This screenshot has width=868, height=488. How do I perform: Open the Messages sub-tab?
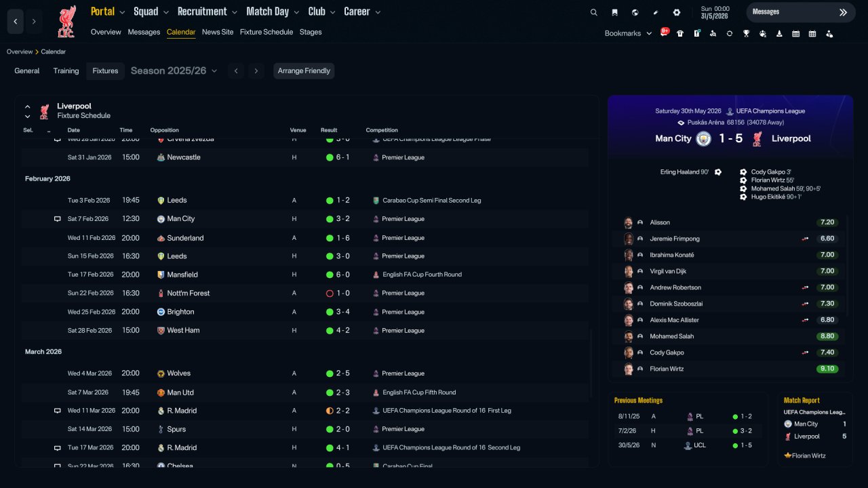pyautogui.click(x=144, y=32)
